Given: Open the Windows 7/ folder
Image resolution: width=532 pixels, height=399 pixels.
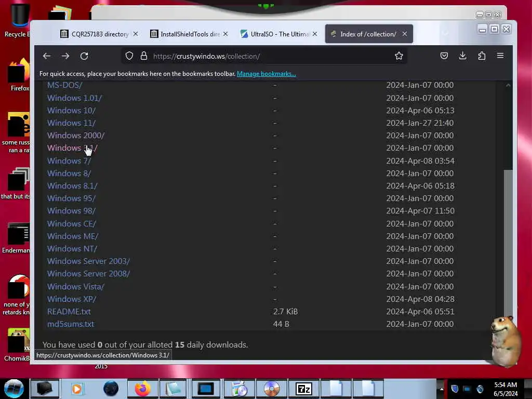Looking at the screenshot, I should click(x=69, y=161).
